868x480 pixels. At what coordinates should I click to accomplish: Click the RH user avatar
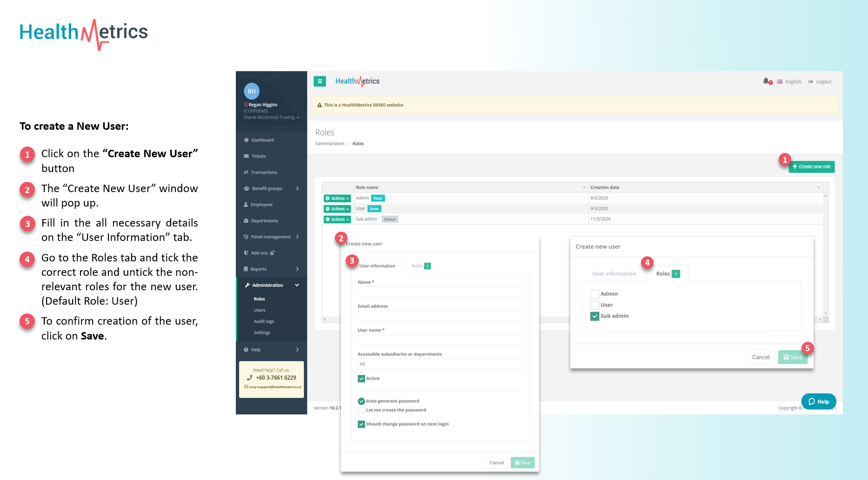coord(252,91)
